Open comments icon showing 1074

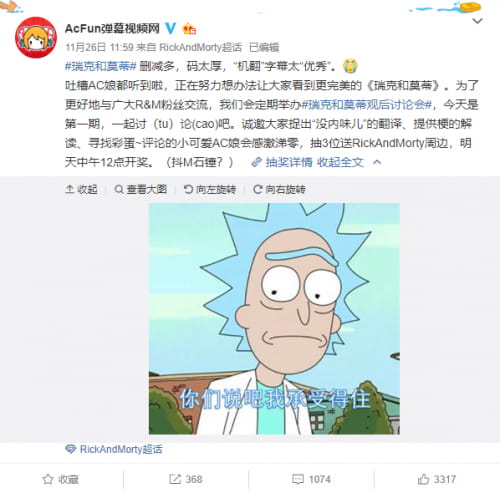tap(298, 479)
